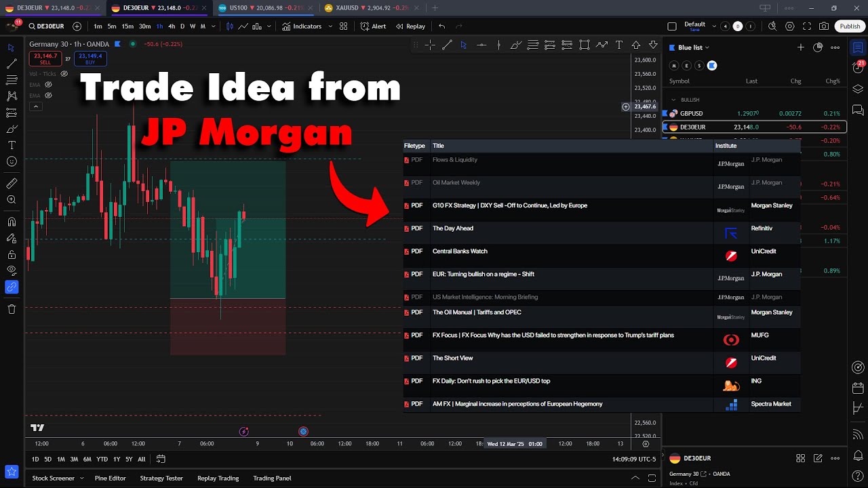
Task: Enter fullscreen mode
Action: (x=807, y=26)
